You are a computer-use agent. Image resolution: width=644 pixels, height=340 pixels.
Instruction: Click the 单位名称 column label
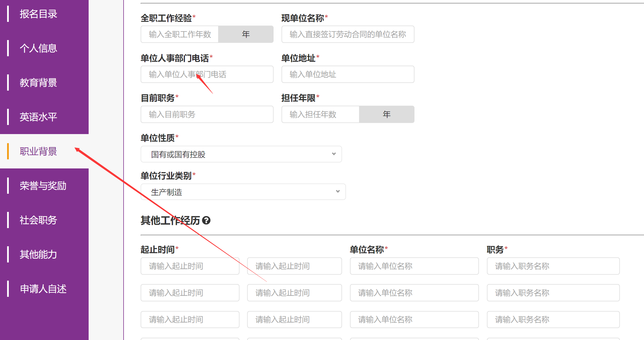point(367,250)
